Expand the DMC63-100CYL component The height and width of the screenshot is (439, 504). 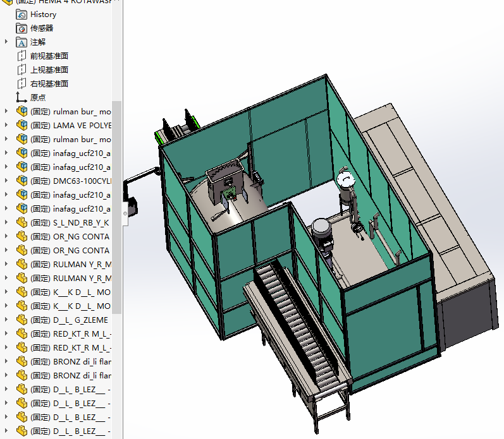coord(6,181)
